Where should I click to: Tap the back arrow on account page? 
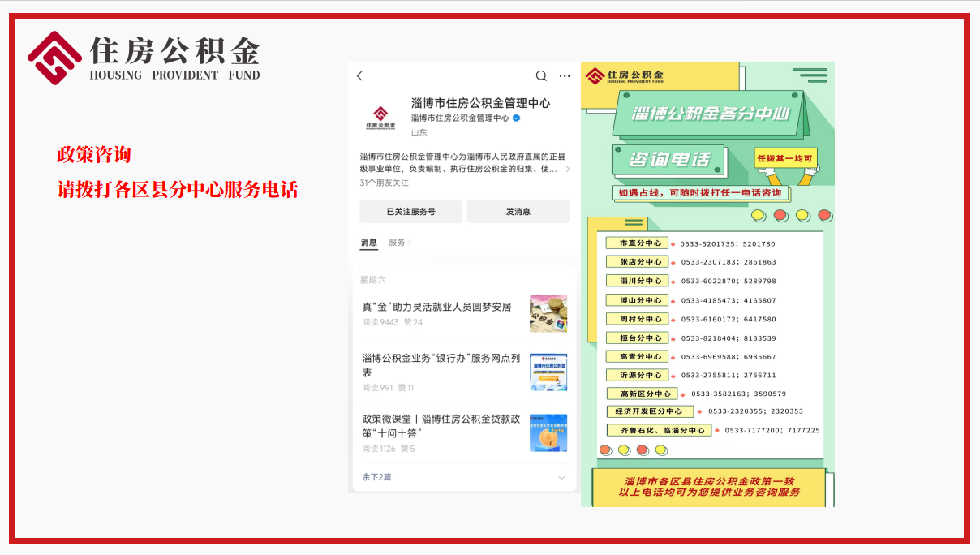click(360, 76)
